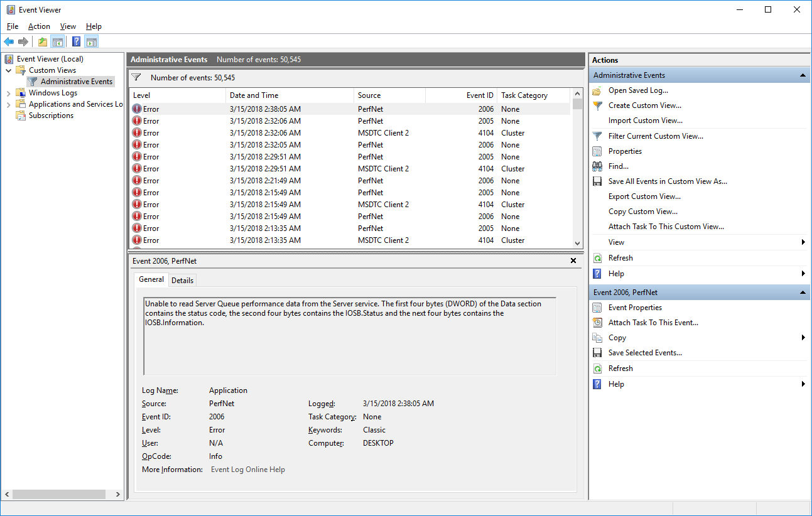Viewport: 812px width, 516px height.
Task: Click Attach Task To This Custom View
Action: (x=666, y=227)
